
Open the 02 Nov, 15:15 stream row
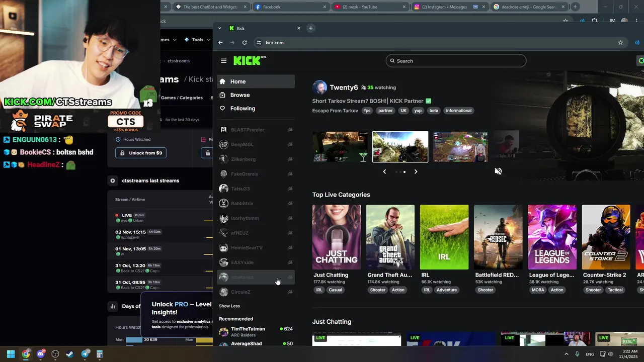click(161, 235)
